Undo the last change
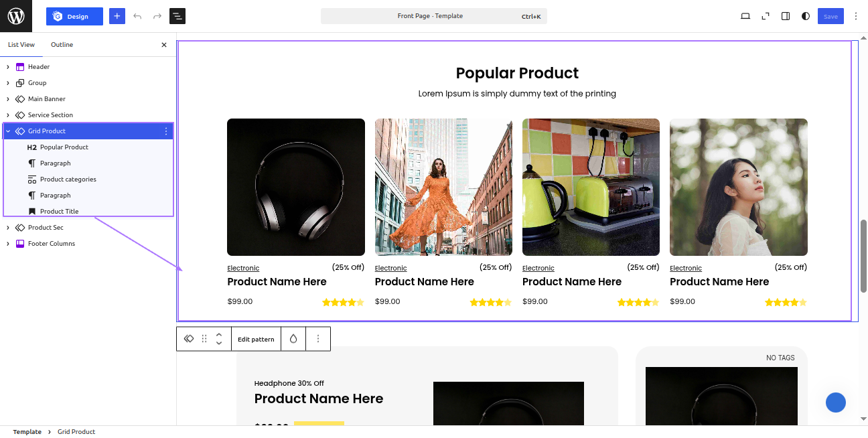The width and height of the screenshot is (868, 438). [x=137, y=16]
